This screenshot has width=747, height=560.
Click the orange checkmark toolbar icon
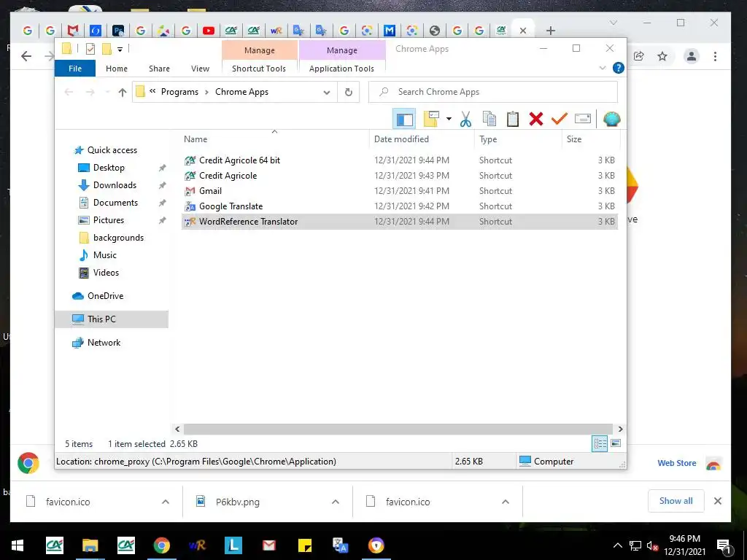pos(560,118)
